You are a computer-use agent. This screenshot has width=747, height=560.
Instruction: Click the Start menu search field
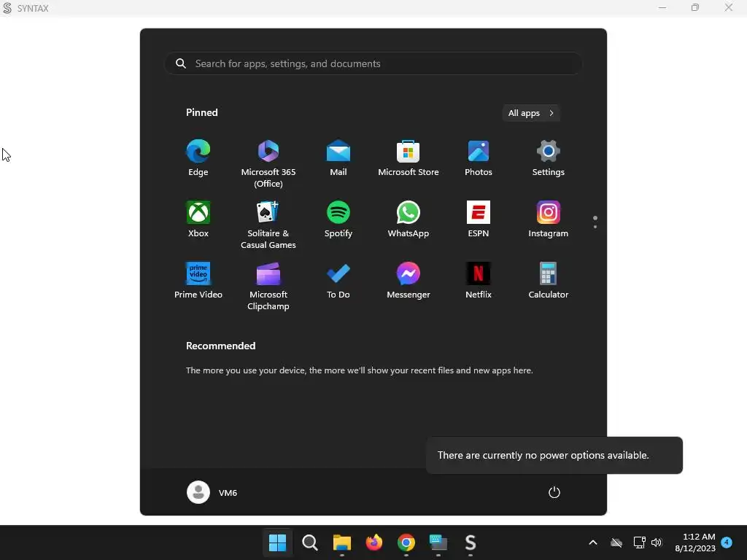tap(373, 63)
